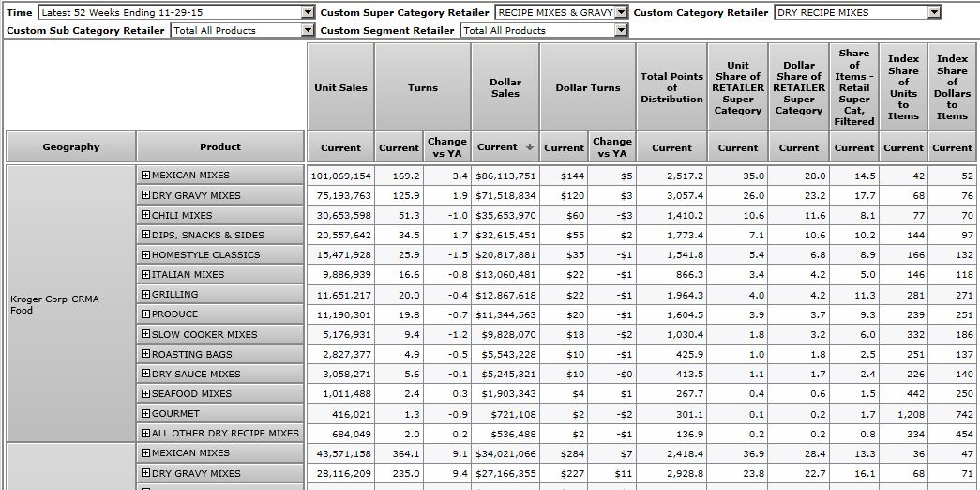Click the Geography column header
The height and width of the screenshot is (490, 980).
70,147
